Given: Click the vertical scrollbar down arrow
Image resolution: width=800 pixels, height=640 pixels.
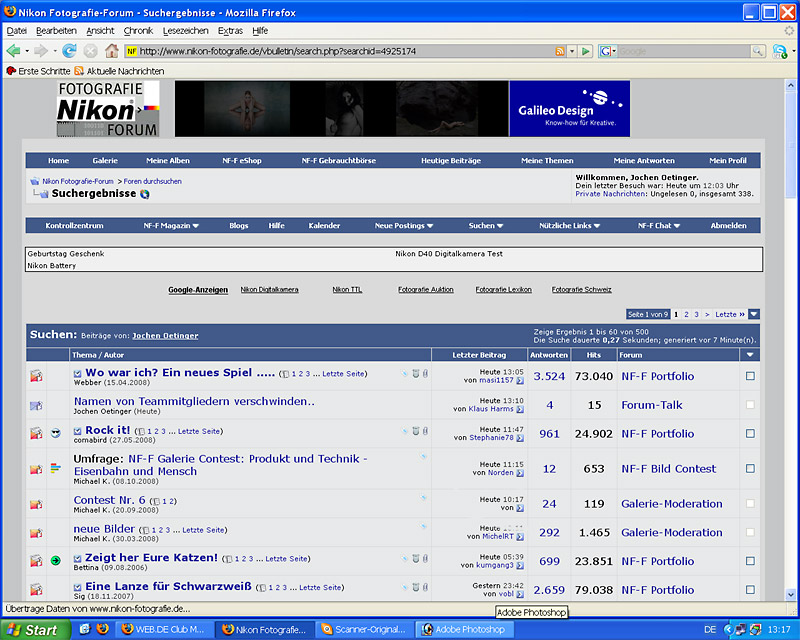Looking at the screenshot, I should [790, 594].
